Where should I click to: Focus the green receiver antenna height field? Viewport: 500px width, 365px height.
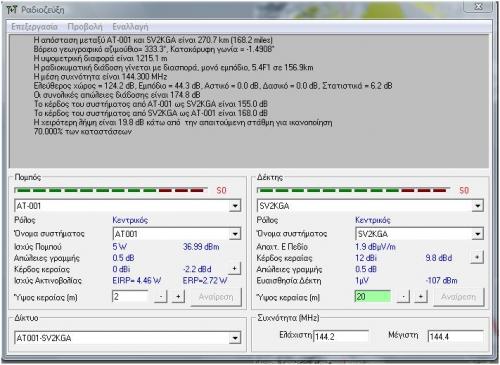tap(373, 296)
